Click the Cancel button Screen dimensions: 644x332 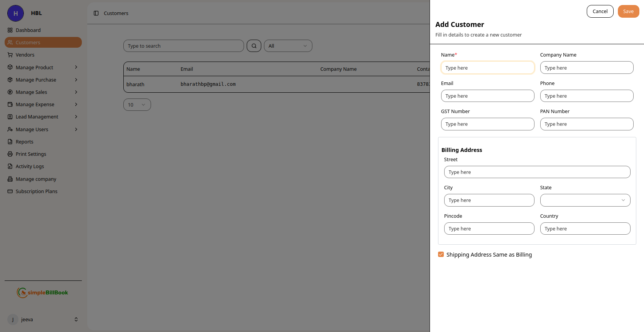click(x=600, y=11)
